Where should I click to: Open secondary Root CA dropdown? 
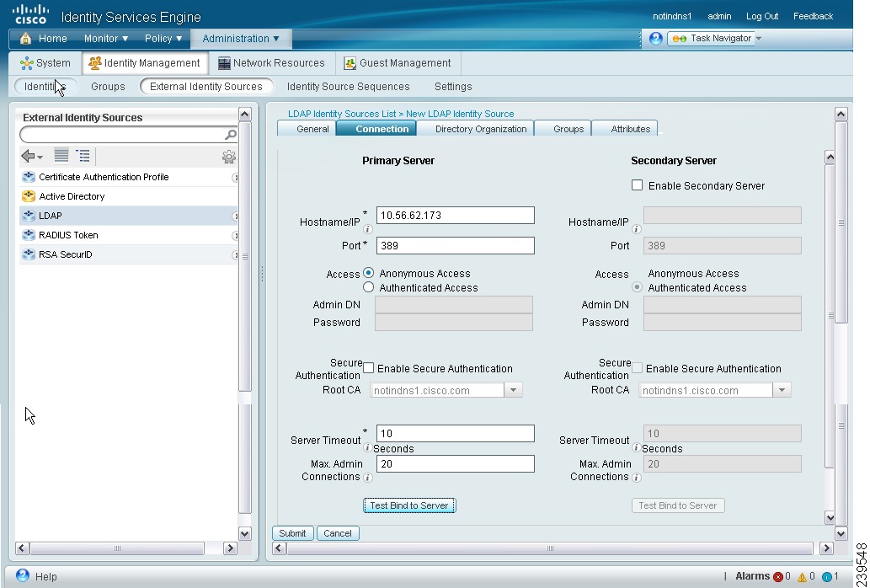[782, 390]
